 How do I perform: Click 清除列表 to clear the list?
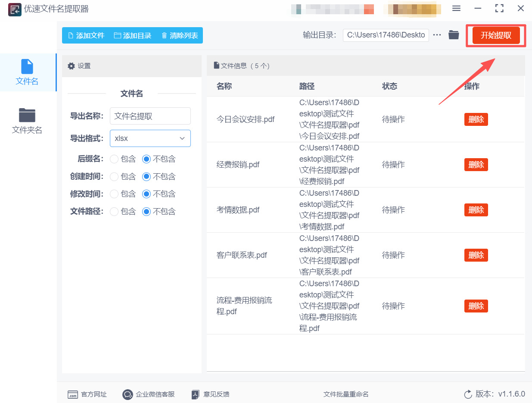click(180, 35)
